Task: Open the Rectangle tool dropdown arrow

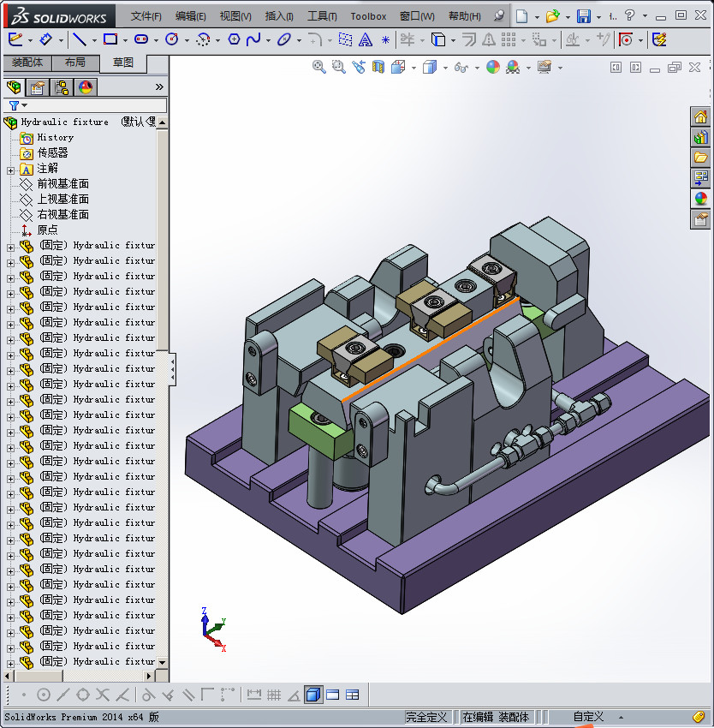Action: click(125, 40)
